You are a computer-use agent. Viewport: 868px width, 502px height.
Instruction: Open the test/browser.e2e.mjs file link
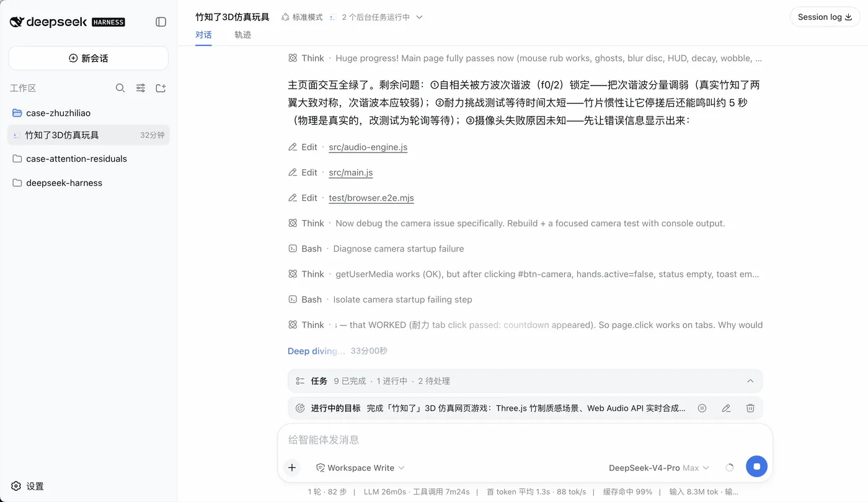371,198
